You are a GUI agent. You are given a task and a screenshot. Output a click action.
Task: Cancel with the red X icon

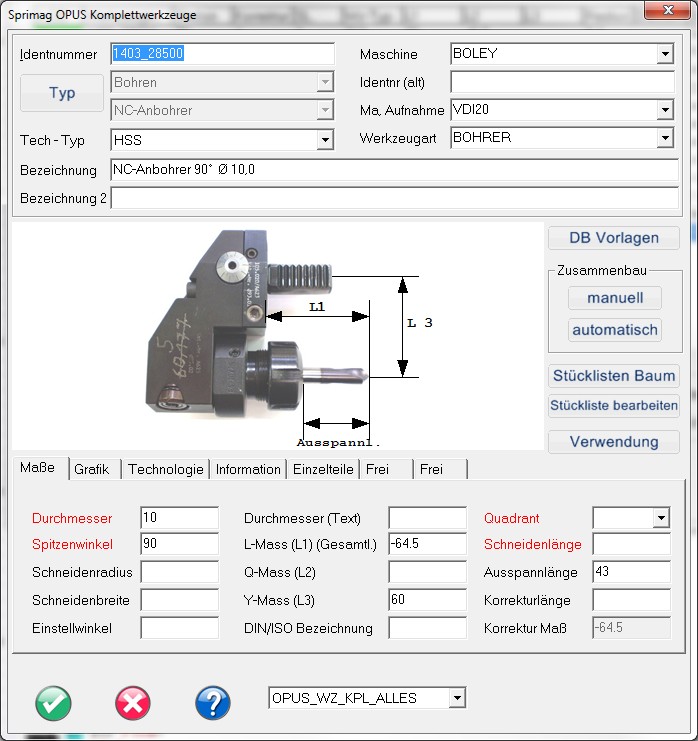point(133,703)
